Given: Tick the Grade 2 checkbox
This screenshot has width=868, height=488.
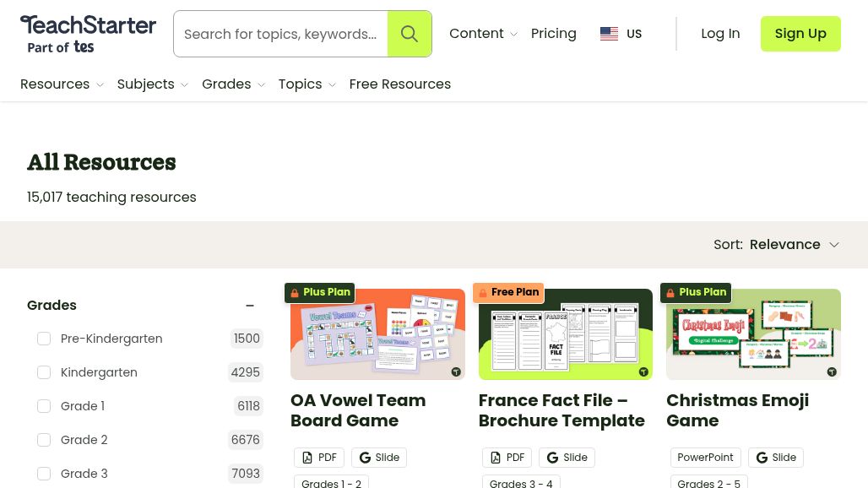Looking at the screenshot, I should (x=44, y=440).
